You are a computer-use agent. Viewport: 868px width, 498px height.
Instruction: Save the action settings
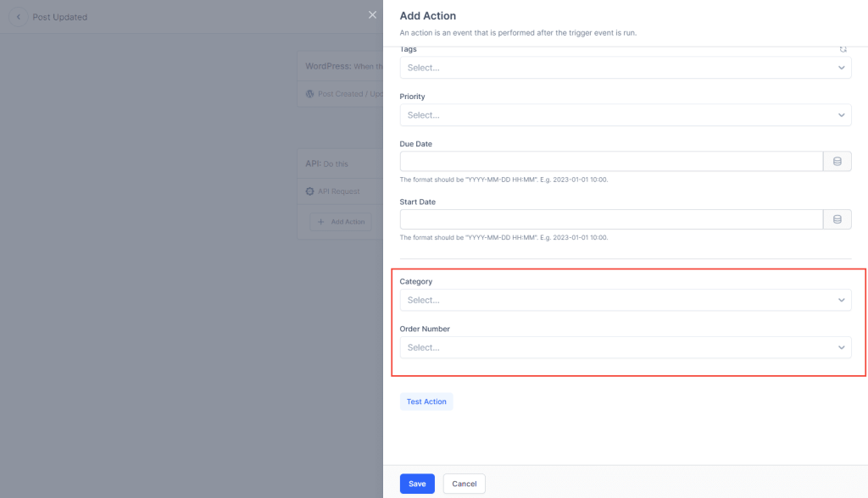tap(417, 484)
